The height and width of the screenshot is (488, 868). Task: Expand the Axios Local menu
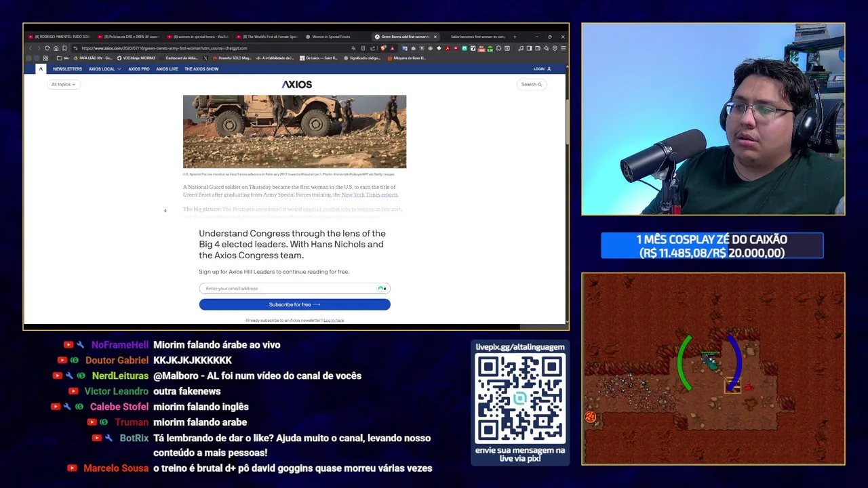104,69
